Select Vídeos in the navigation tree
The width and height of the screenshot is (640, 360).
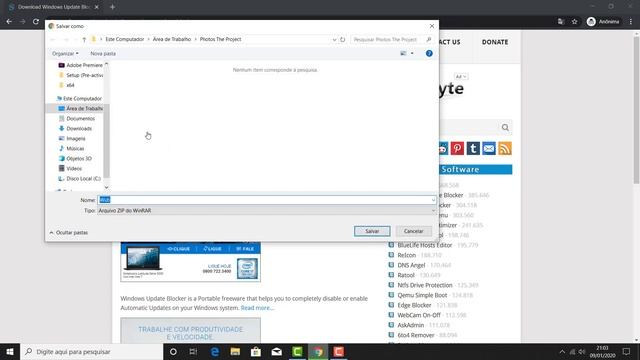[x=70, y=169]
